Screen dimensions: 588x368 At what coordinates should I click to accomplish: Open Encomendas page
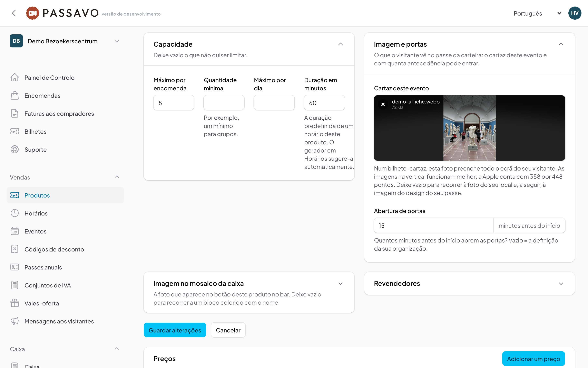tap(65, 95)
